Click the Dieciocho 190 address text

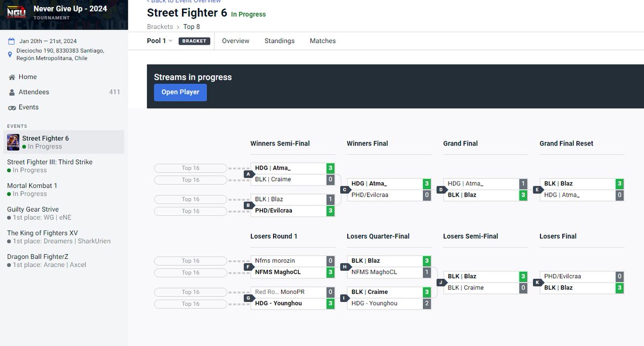(x=60, y=54)
